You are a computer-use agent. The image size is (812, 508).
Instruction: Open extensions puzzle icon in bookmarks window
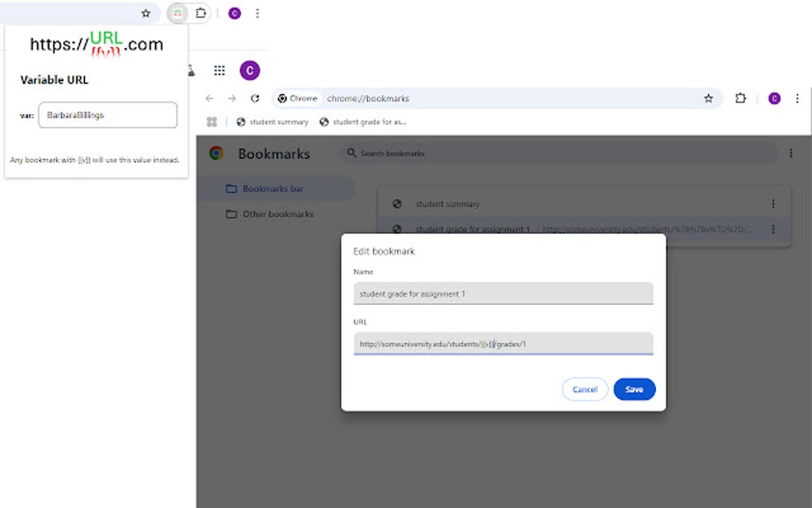coord(740,99)
